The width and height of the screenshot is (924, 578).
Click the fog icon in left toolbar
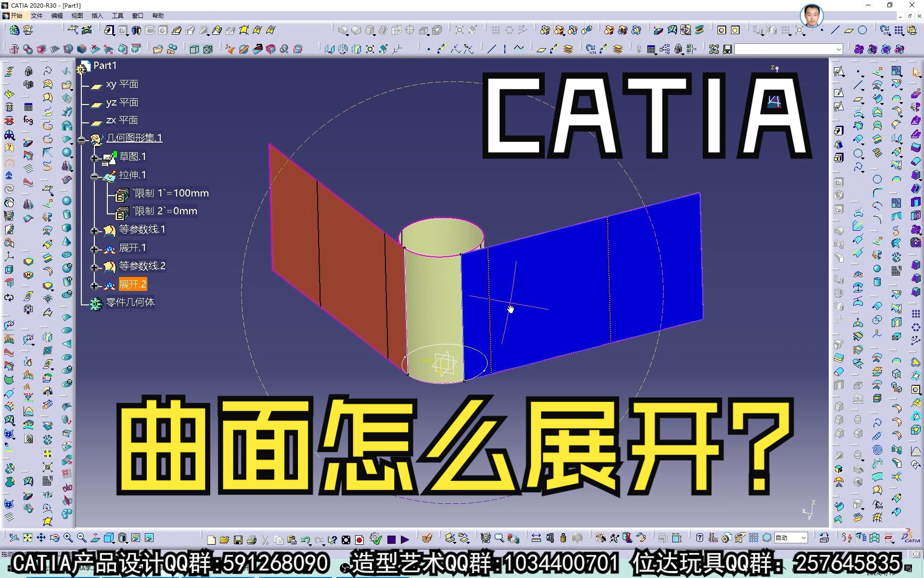(28, 120)
